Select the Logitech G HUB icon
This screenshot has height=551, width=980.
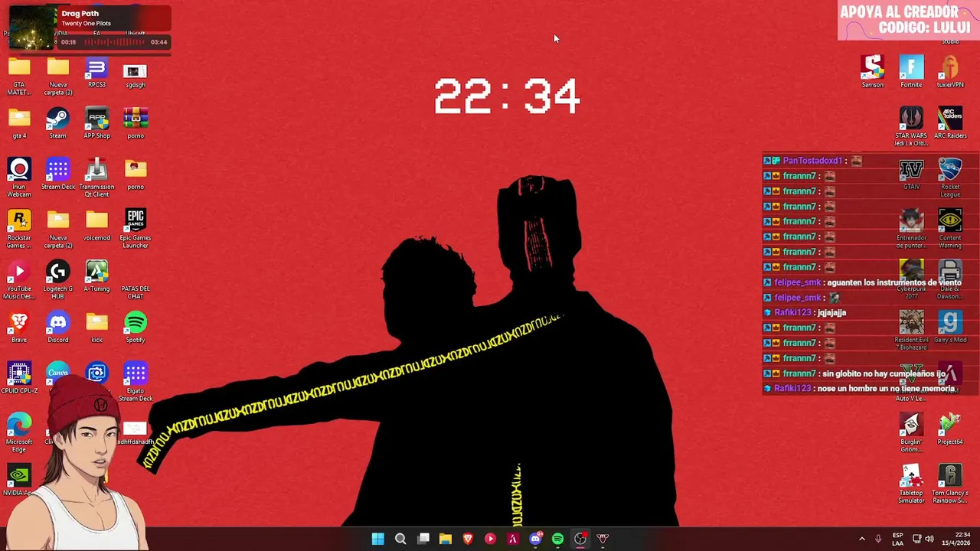[x=58, y=279]
